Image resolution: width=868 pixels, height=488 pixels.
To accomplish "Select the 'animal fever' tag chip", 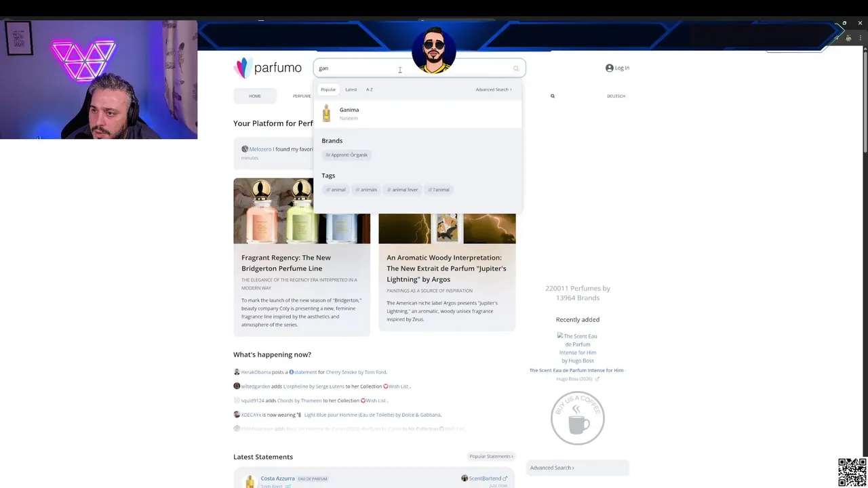I will click(402, 190).
